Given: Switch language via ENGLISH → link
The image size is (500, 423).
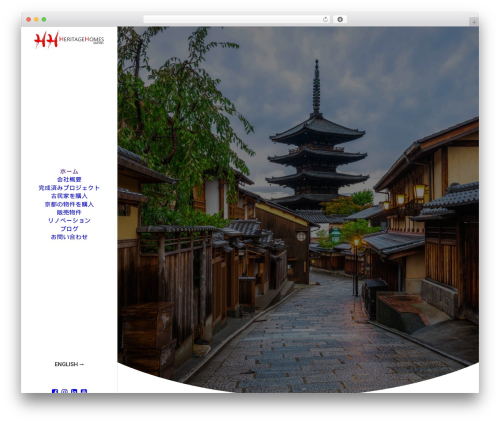Looking at the screenshot, I should pyautogui.click(x=69, y=364).
